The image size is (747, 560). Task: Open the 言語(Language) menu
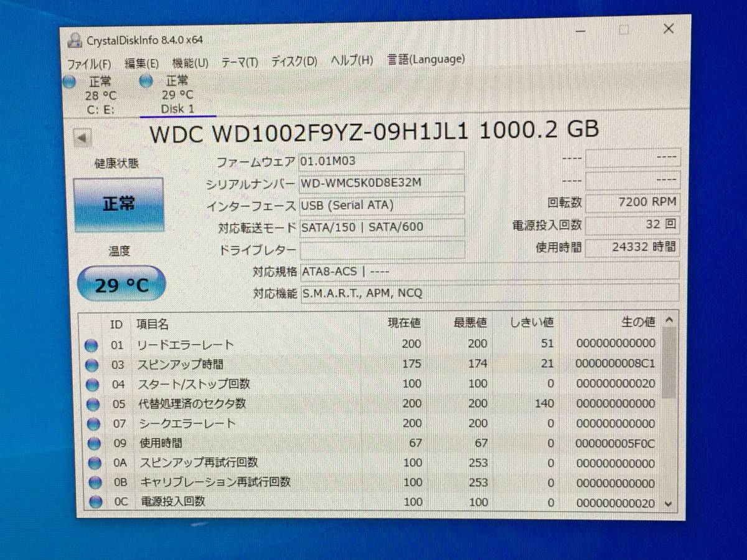pyautogui.click(x=426, y=59)
